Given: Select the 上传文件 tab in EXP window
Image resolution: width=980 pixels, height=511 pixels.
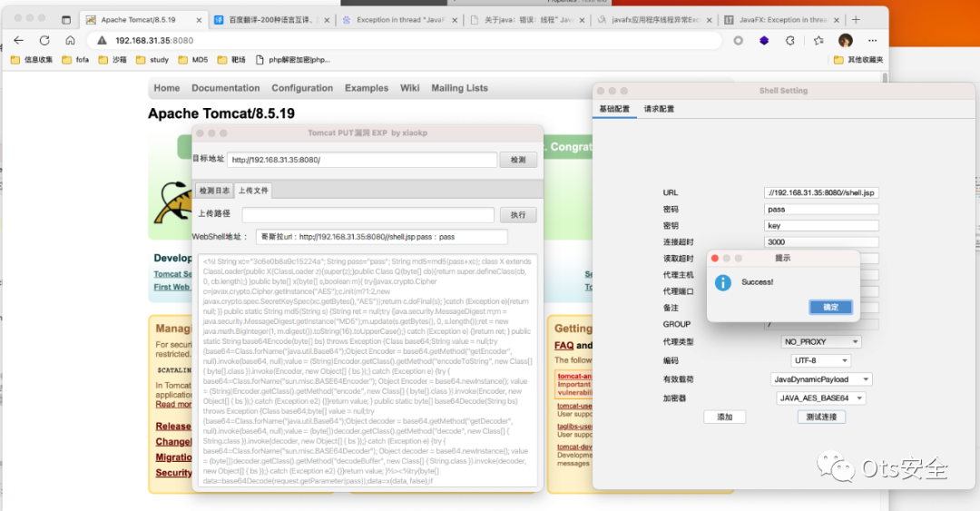Looking at the screenshot, I should [253, 191].
